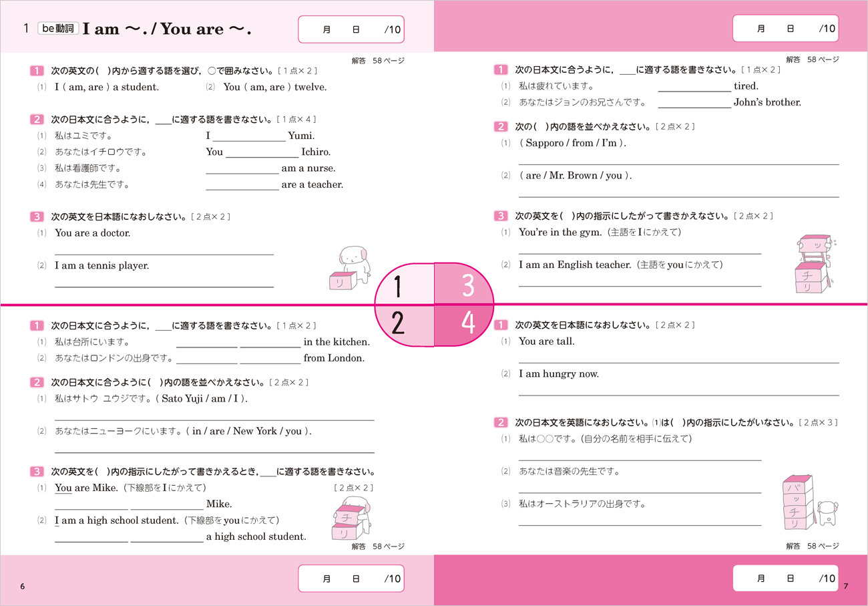
Task: Click the Japanese sentence あなたは音楽の先生です。
Action: click(570, 471)
